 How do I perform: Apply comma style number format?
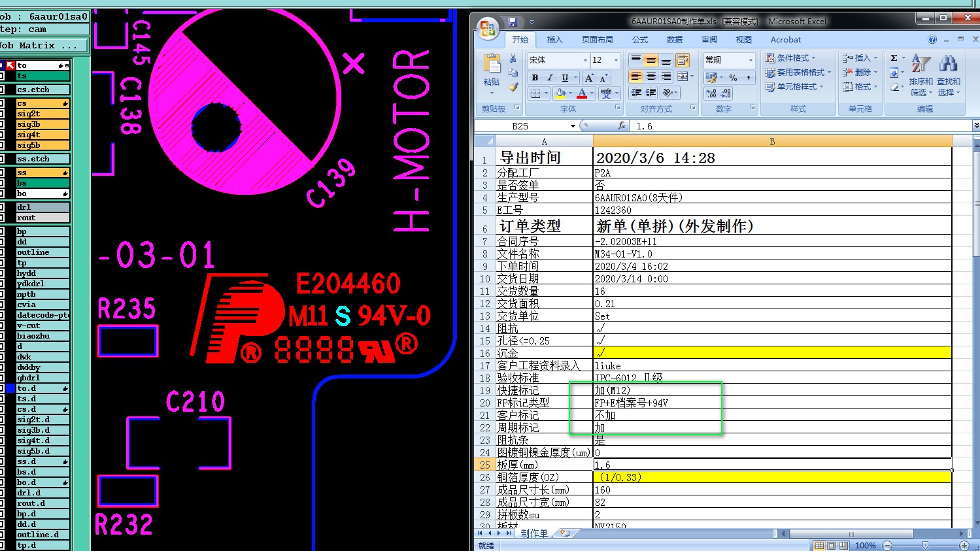747,78
